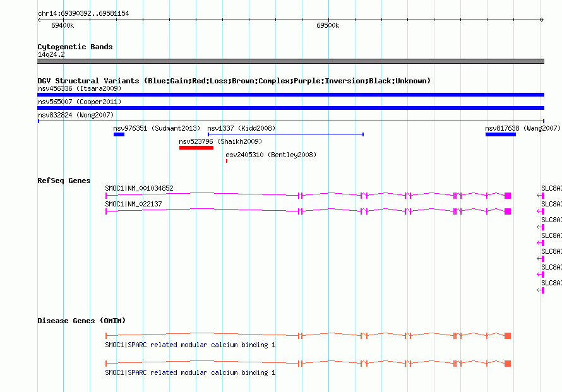Select the blue bar under nsv817638
Image resolution: width=562 pixels, height=392 pixels.
pyautogui.click(x=501, y=134)
